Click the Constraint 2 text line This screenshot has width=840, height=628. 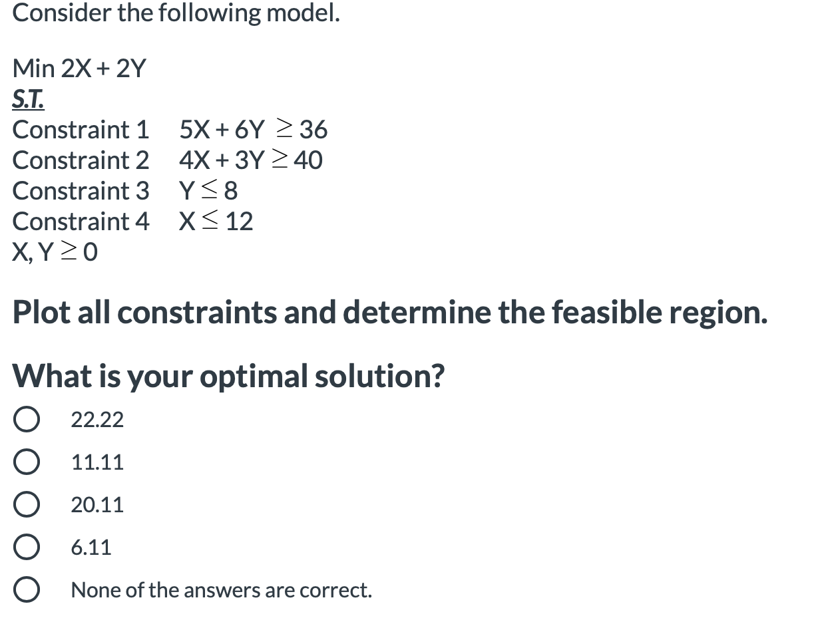pos(168,160)
